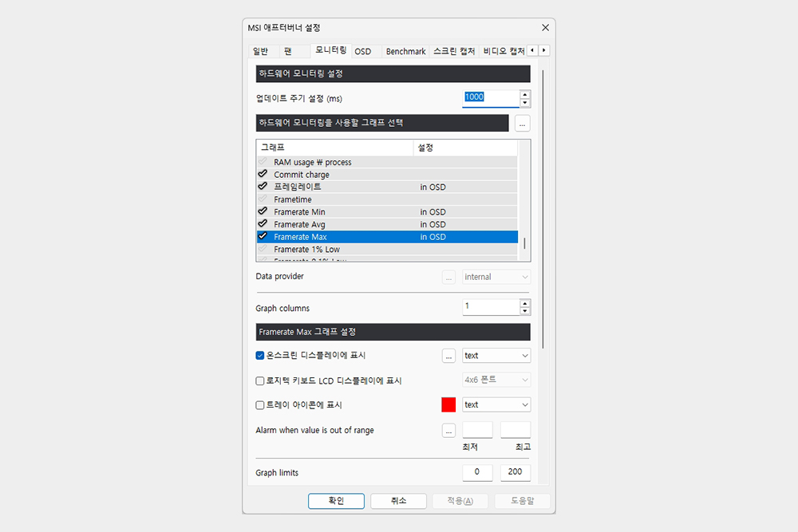Open on-screen display ellipsis settings button
This screenshot has height=532, width=798.
tap(448, 356)
